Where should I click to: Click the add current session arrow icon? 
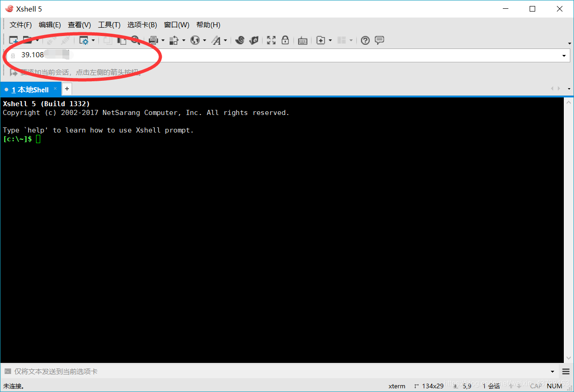pos(14,72)
